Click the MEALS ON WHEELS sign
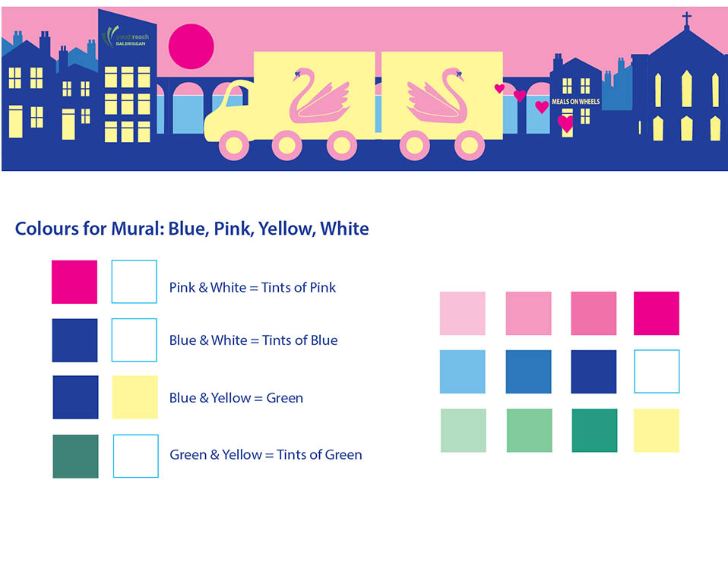This screenshot has height=575, width=728. point(575,102)
